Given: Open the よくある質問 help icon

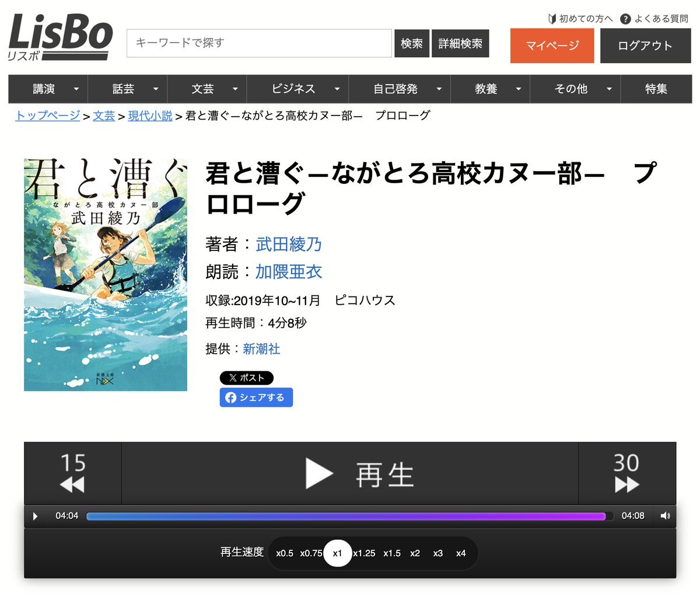Looking at the screenshot, I should (625, 19).
